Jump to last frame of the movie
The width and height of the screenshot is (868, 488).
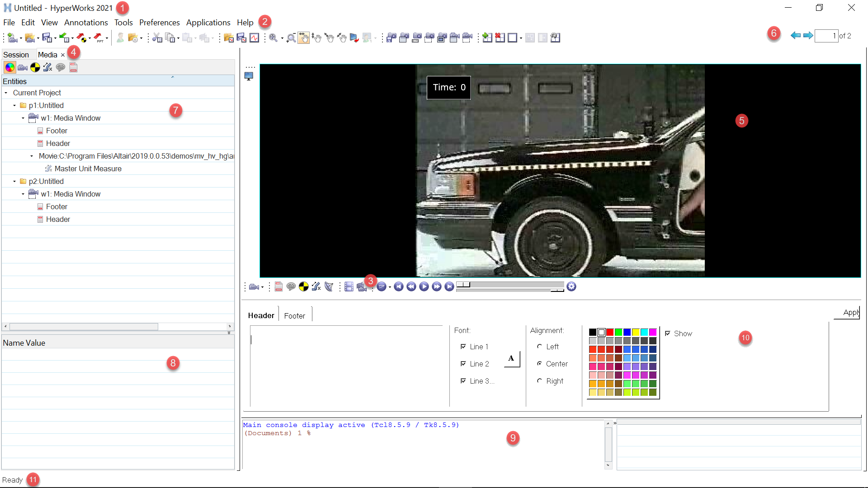tap(449, 286)
